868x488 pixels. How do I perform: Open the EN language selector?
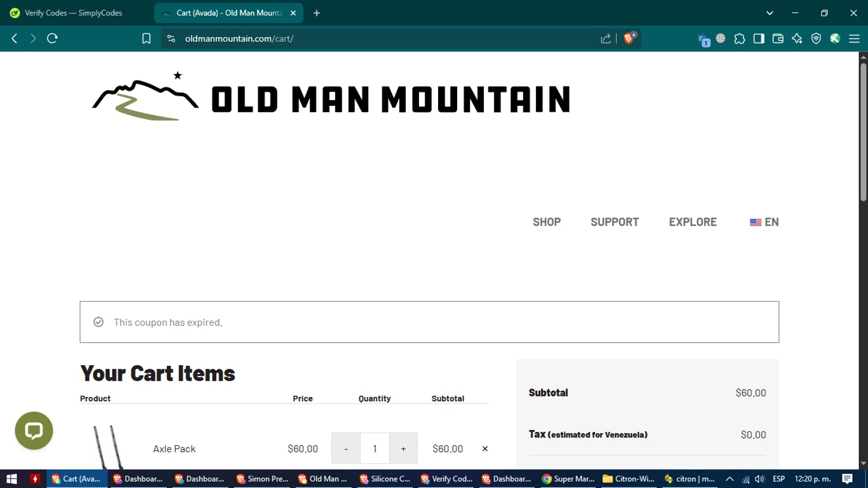[x=764, y=222]
